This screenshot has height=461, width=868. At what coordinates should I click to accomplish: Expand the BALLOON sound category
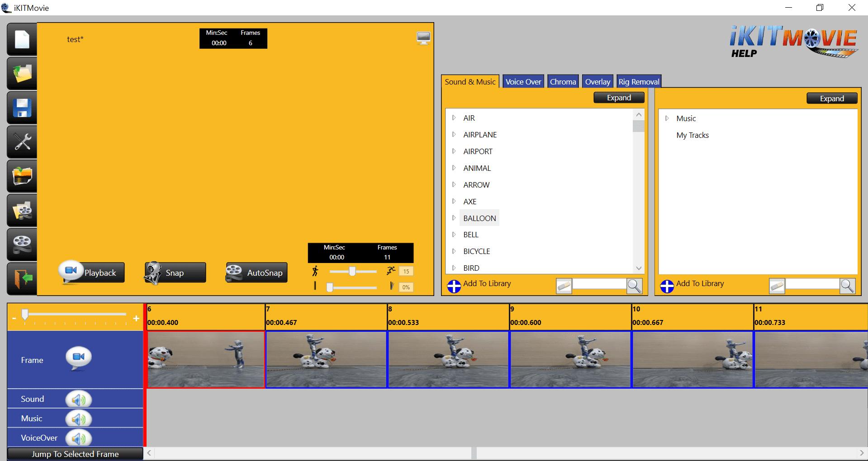coord(454,218)
